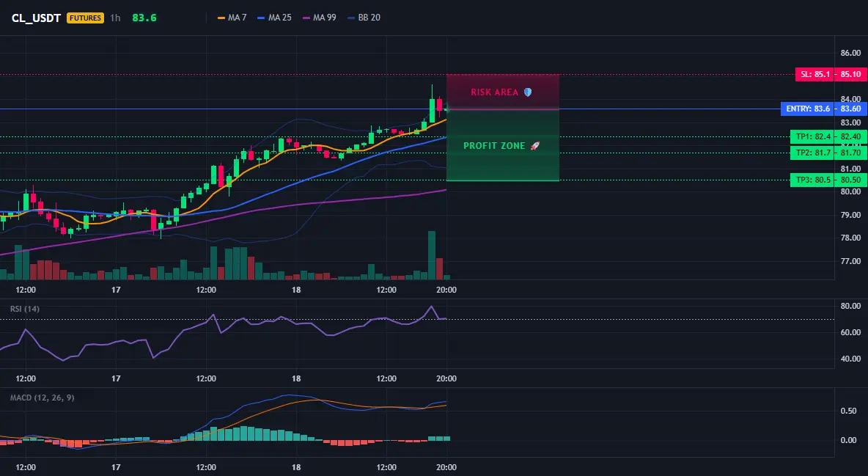The height and width of the screenshot is (476, 868).
Task: Select the yellow FUTURES badge
Action: (85, 18)
